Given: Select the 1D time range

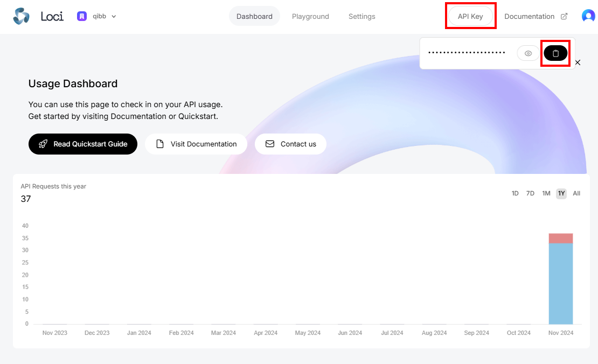Looking at the screenshot, I should pos(515,193).
